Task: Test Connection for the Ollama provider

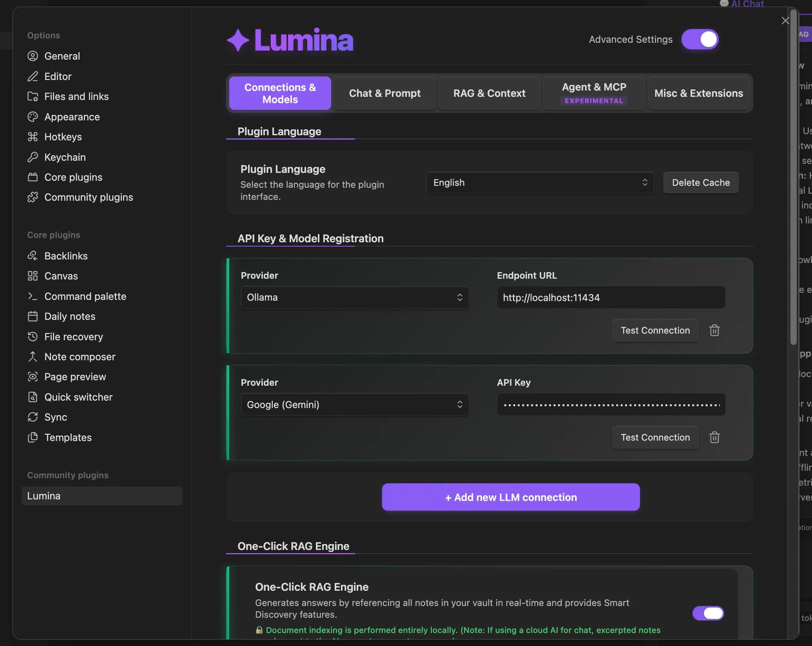Action: (655, 330)
